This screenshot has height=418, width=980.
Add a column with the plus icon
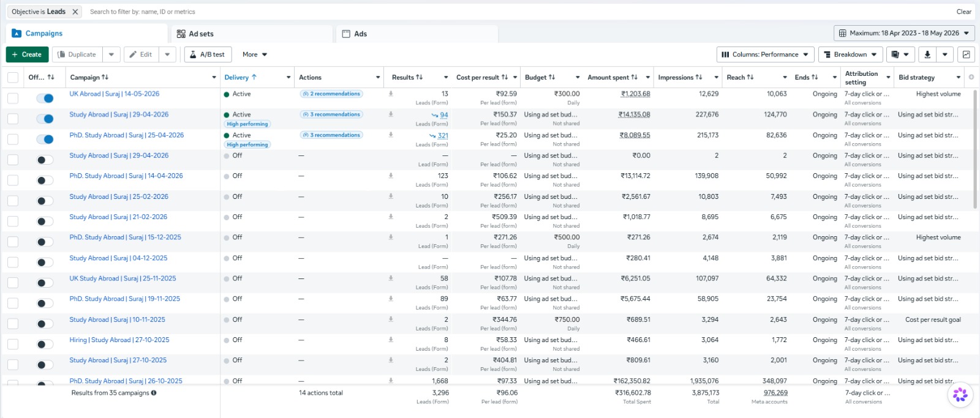(x=971, y=77)
